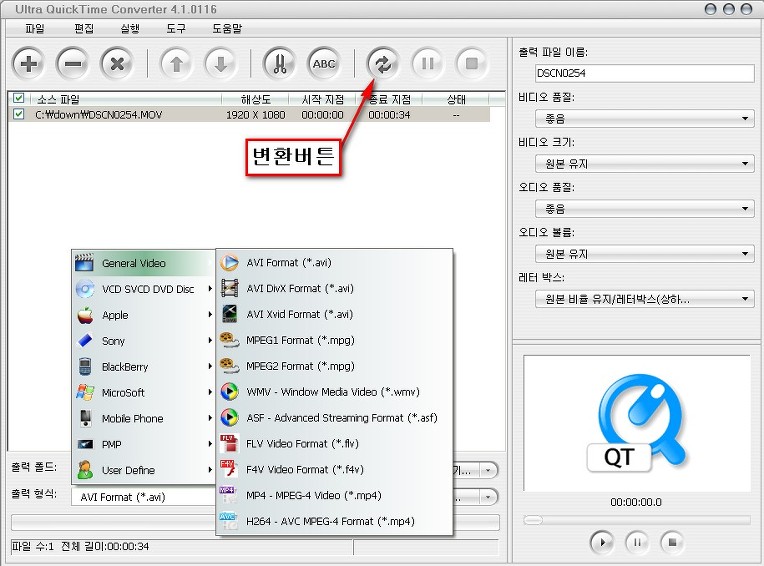
Task: Click the QuickTime preview thumbnail
Action: coord(637,423)
